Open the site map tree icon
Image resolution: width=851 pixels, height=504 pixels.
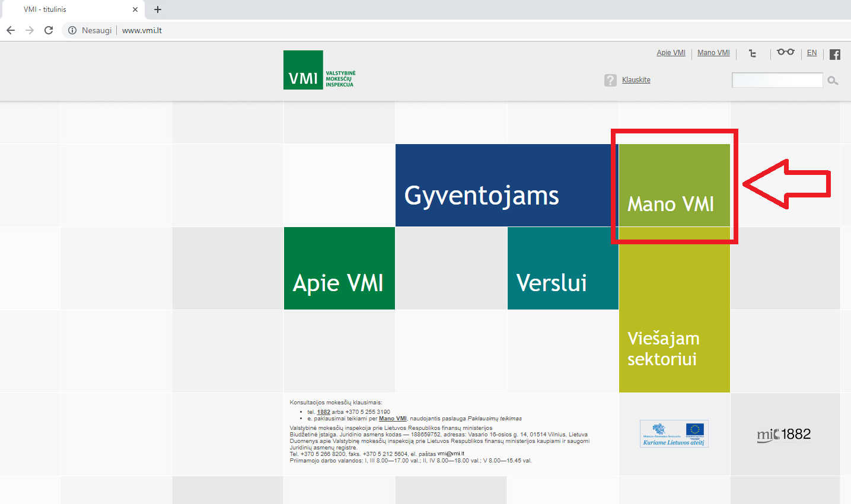tap(753, 53)
